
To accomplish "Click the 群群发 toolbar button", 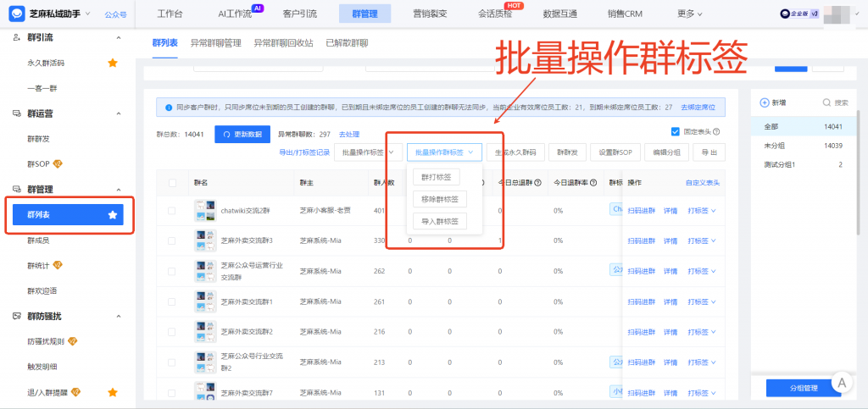I will pos(567,152).
